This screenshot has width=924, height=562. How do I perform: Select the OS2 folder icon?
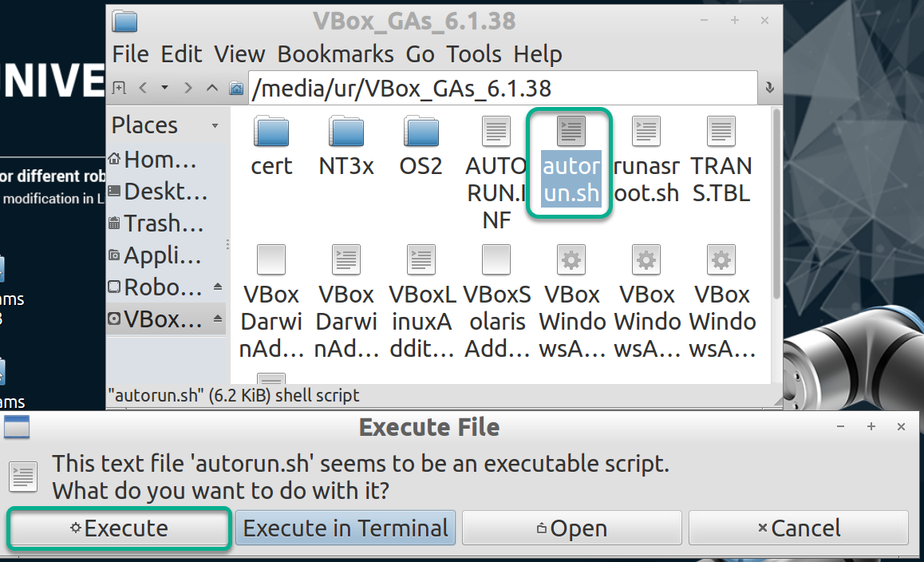tap(421, 132)
